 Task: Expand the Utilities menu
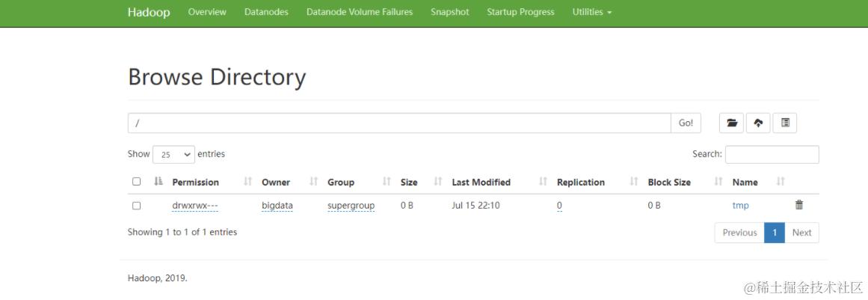592,12
